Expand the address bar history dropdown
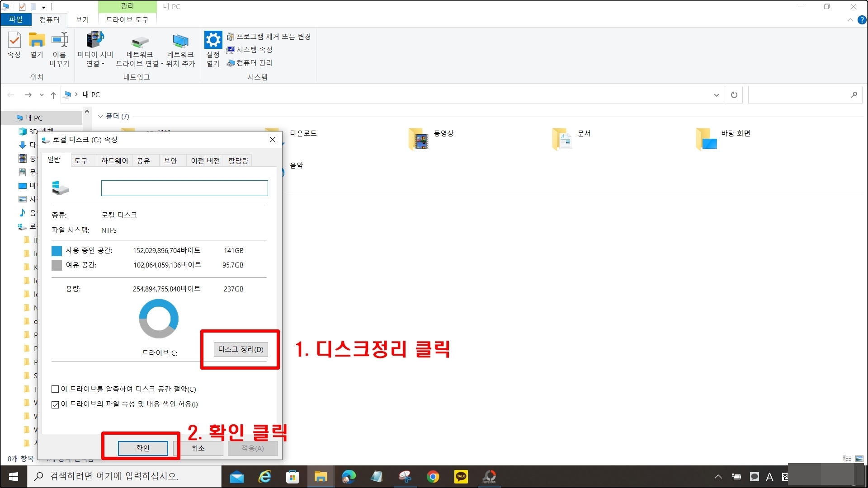This screenshot has width=868, height=488. pos(716,95)
